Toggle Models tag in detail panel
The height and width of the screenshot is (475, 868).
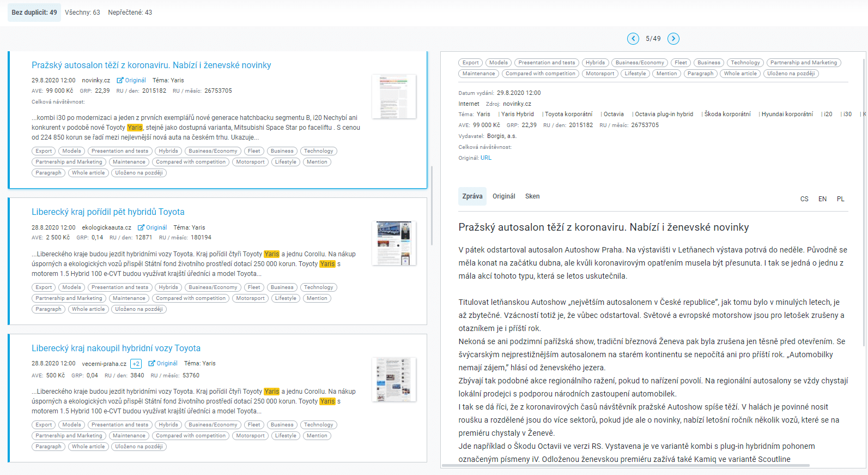tap(499, 63)
